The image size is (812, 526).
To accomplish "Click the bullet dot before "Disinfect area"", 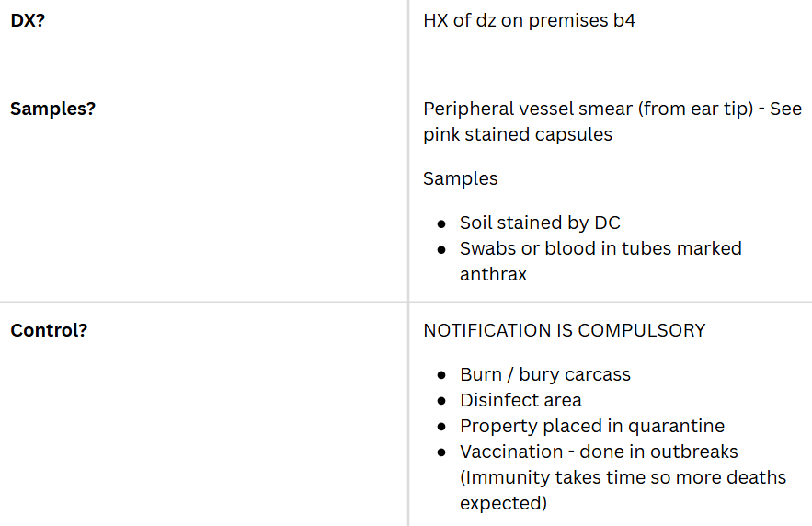I will pos(441,401).
